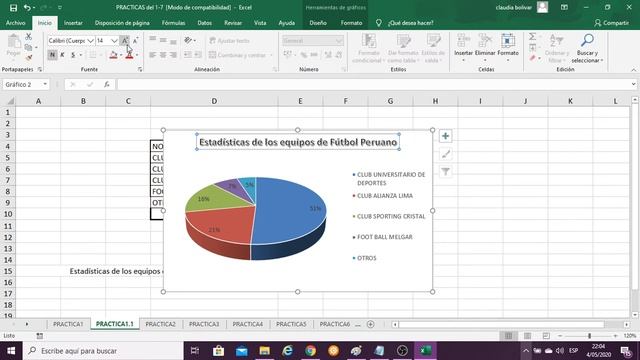Switch to the Insertar ribbon tab
The image size is (640, 360).
click(73, 23)
